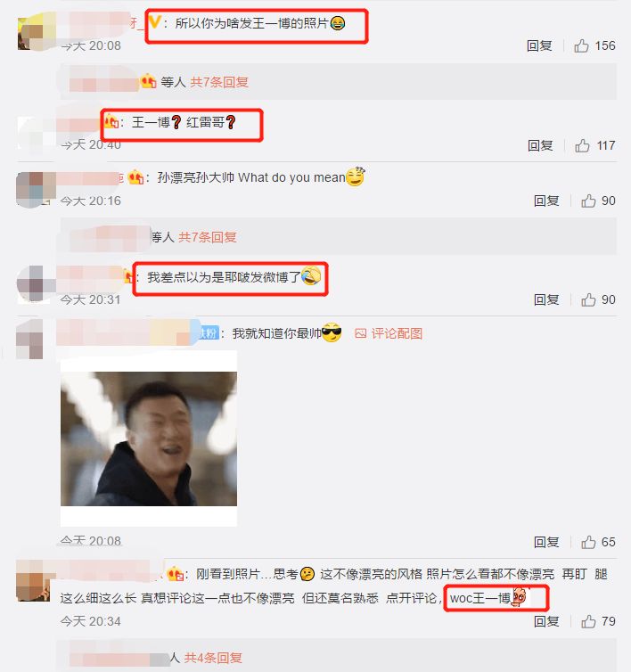
Task: Expand first 共7条回复 replies thread
Action: click(219, 82)
